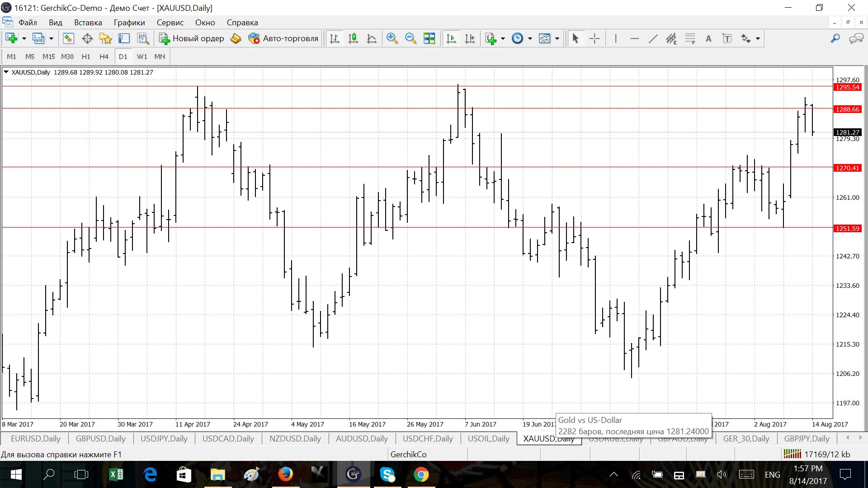Expand the chart templates dropdown arrow

557,38
